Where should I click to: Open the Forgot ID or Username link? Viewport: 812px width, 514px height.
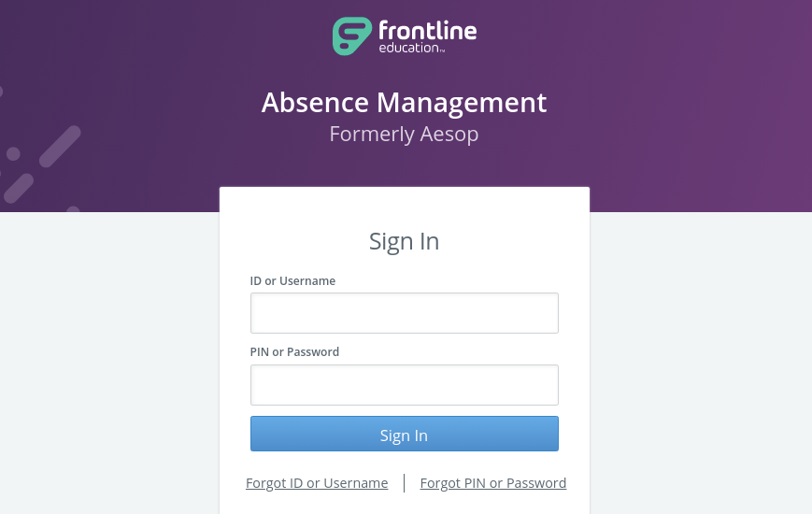click(317, 483)
